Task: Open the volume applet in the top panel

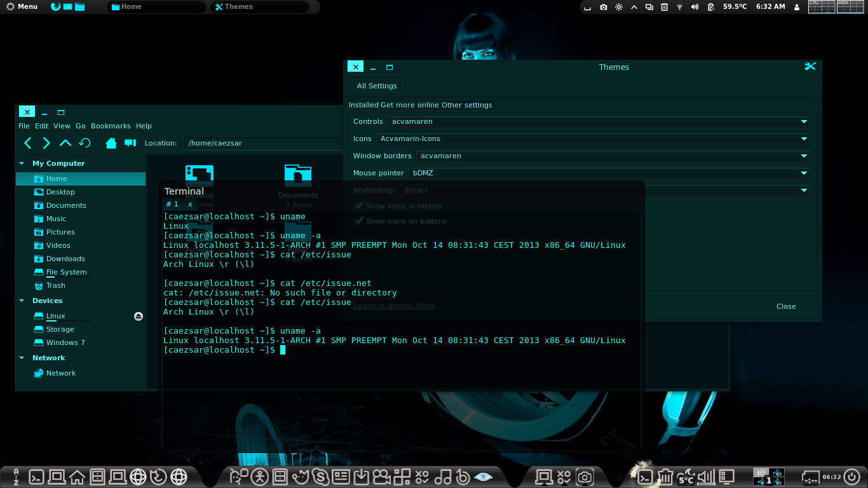Action: pos(695,7)
